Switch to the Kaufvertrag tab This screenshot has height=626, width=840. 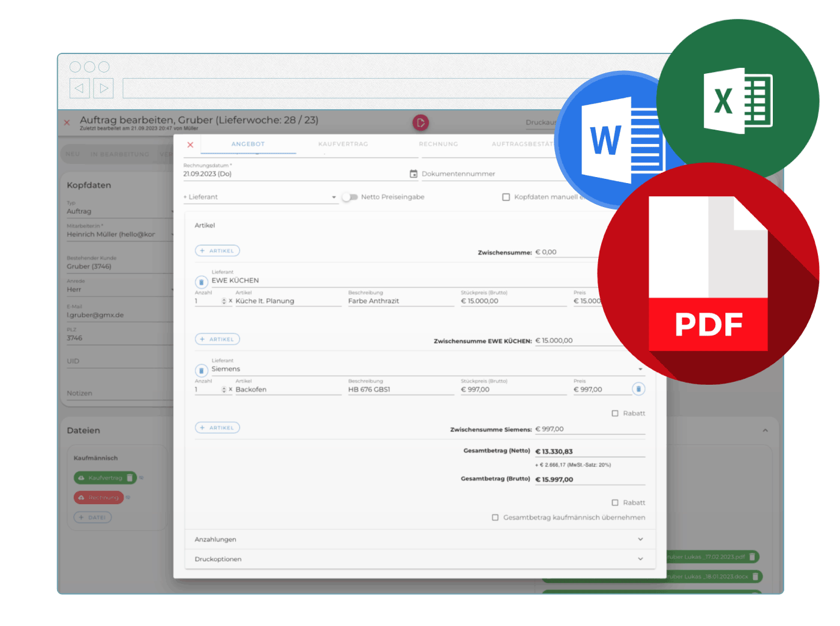click(x=343, y=144)
